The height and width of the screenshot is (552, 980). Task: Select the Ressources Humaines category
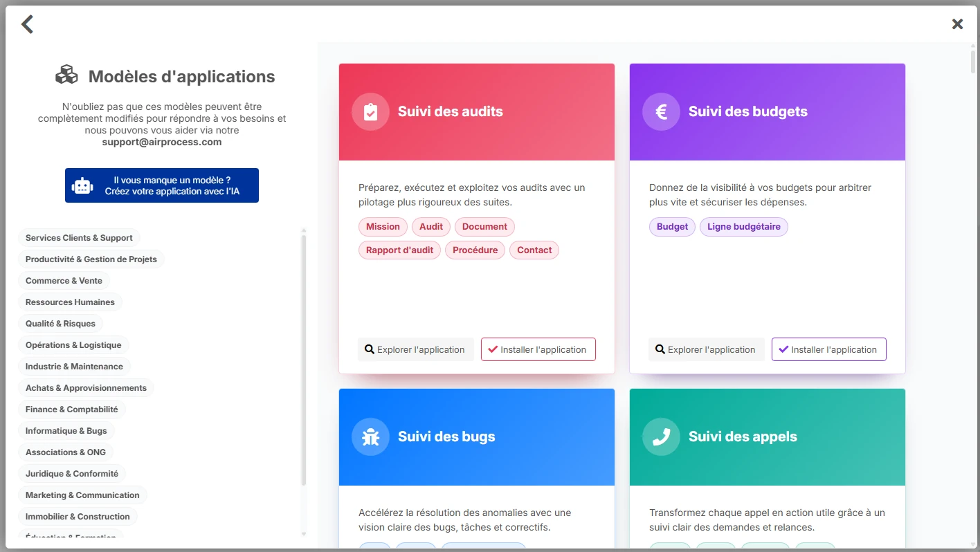[70, 302]
